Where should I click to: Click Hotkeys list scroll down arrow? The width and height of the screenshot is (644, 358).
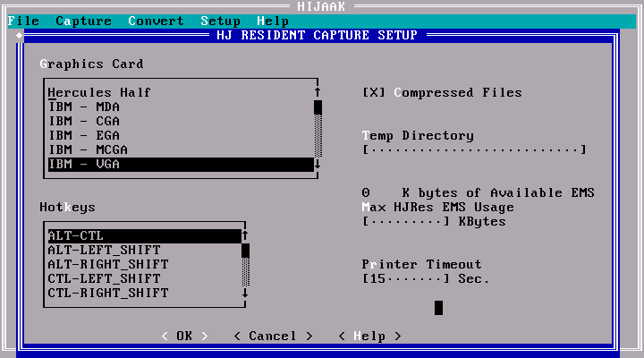(245, 293)
